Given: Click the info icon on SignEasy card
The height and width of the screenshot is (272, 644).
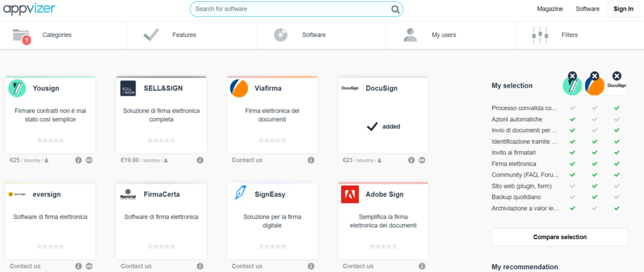Looking at the screenshot, I should [x=311, y=266].
